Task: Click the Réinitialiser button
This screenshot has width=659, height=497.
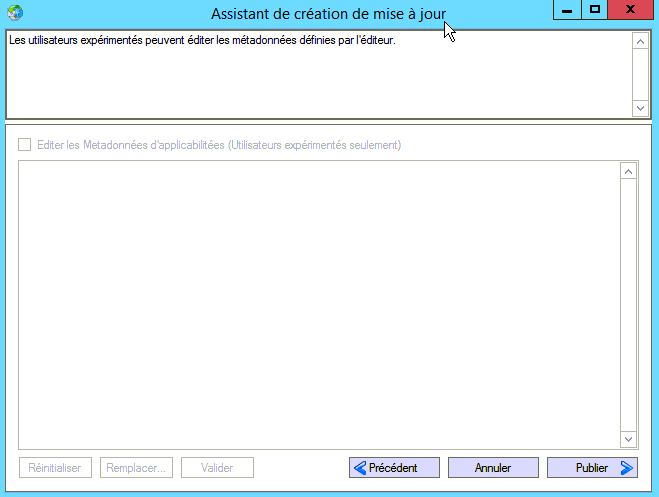Action: (x=55, y=467)
